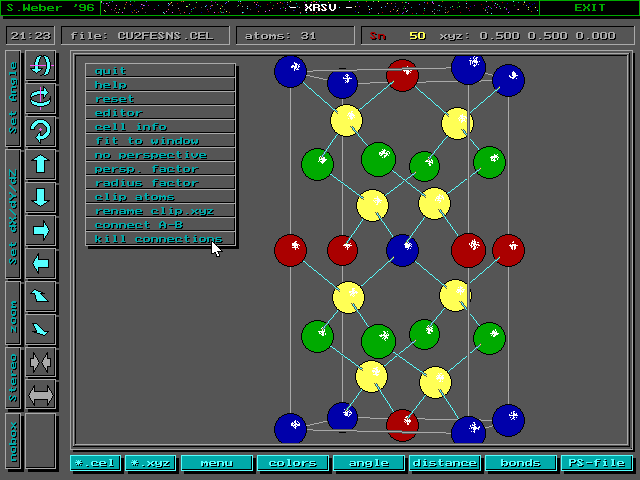Toggle the no perspective option
The height and width of the screenshot is (480, 640).
(160, 155)
